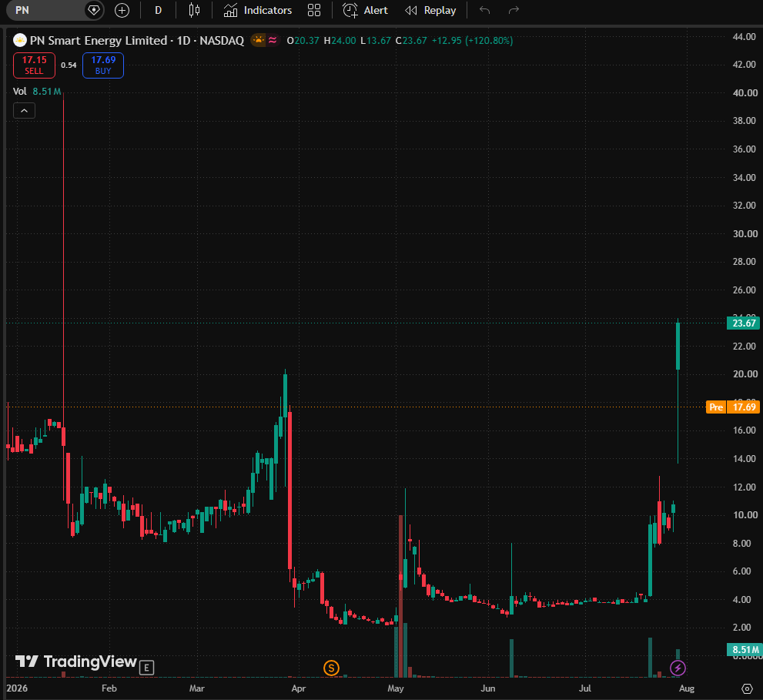Viewport: 763px width, 700px height.
Task: Click the 0.54 spread value
Action: click(69, 65)
